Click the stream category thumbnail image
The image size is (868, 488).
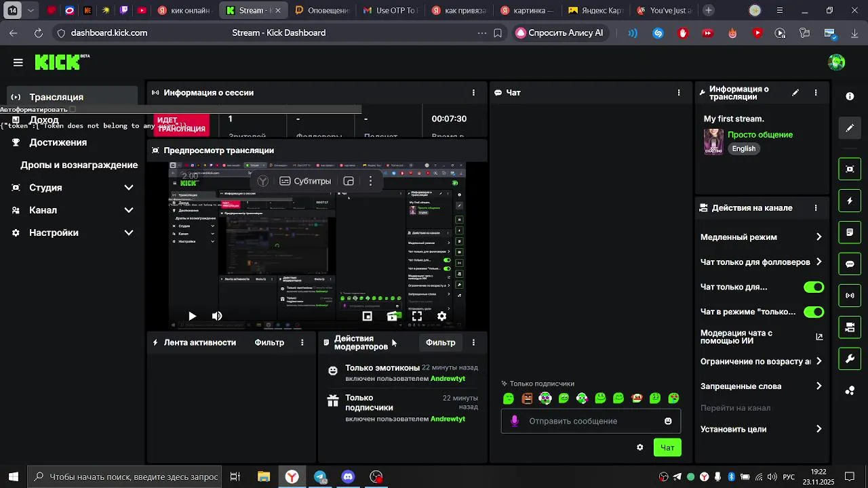[713, 142]
